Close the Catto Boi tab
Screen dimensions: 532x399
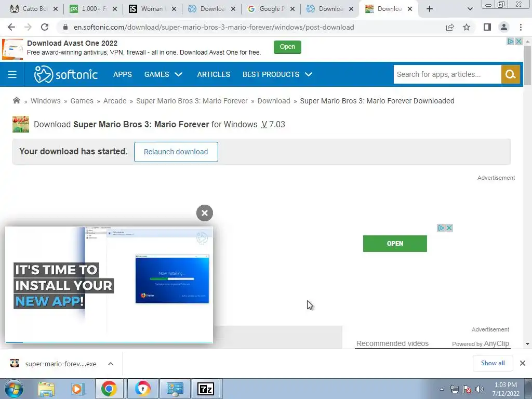tap(56, 9)
